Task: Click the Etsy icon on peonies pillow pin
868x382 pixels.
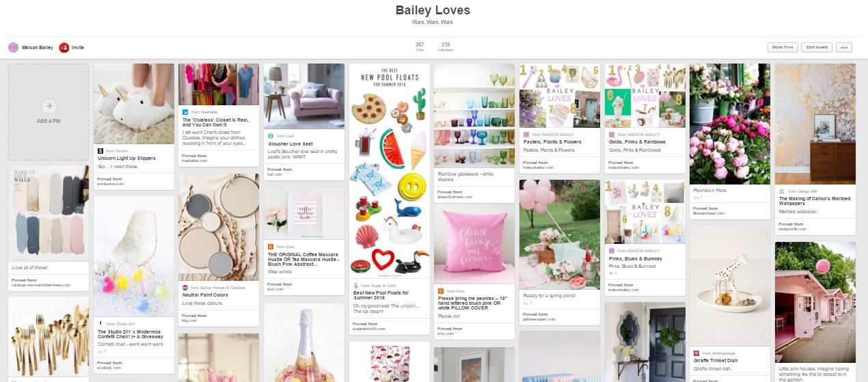Action: pyautogui.click(x=440, y=291)
